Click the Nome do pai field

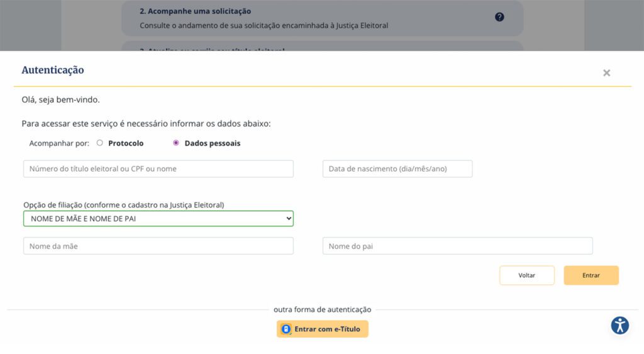[458, 246]
